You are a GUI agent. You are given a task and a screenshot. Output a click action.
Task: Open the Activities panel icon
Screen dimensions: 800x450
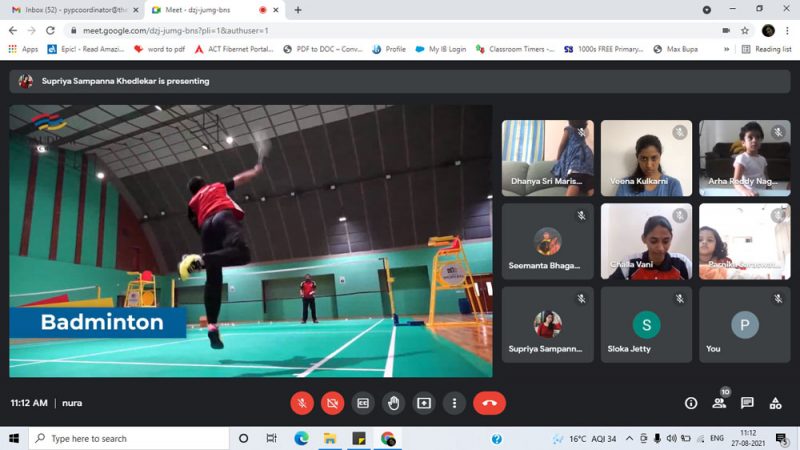[x=775, y=403]
